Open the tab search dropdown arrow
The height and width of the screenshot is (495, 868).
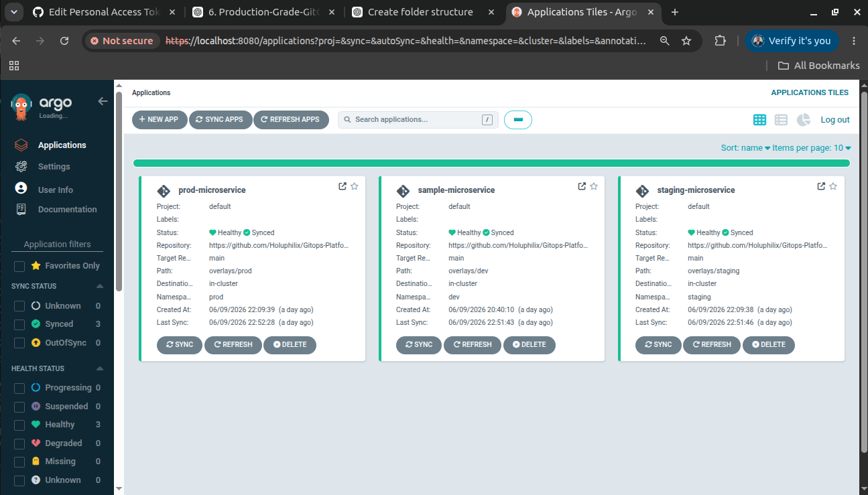14,12
